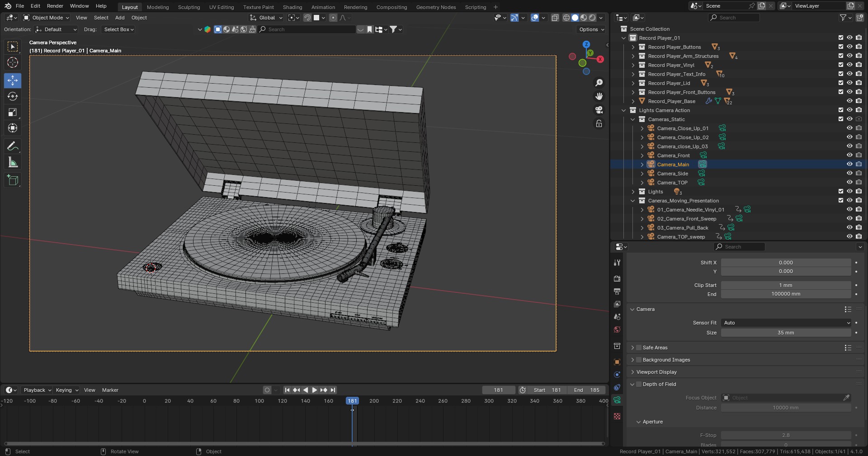Open the Select Box drag dropdown
Viewport: 868px width, 456px height.
119,29
